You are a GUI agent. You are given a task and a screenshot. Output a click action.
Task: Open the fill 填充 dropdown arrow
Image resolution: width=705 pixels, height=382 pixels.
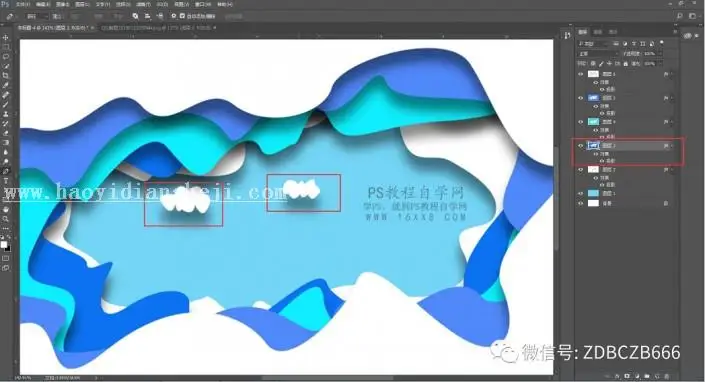point(660,64)
